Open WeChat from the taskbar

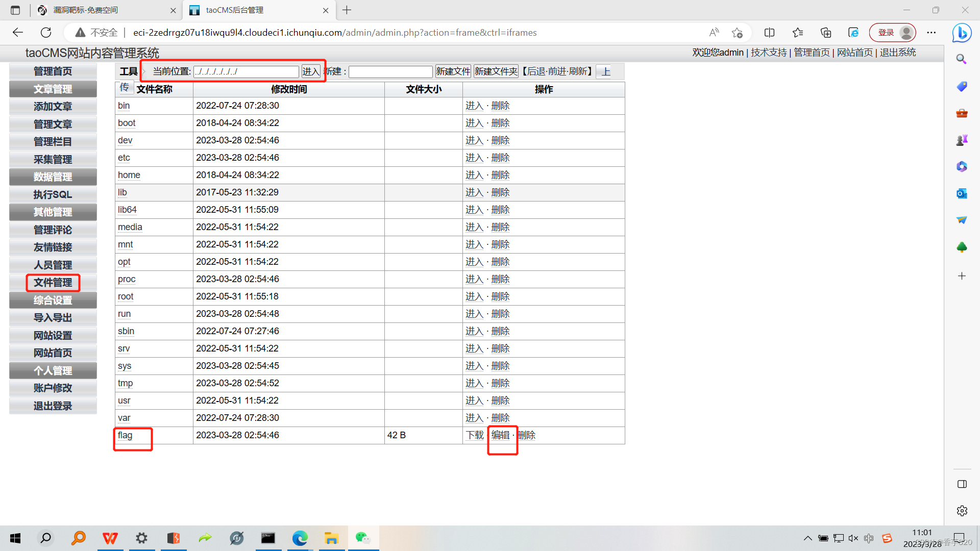(363, 538)
